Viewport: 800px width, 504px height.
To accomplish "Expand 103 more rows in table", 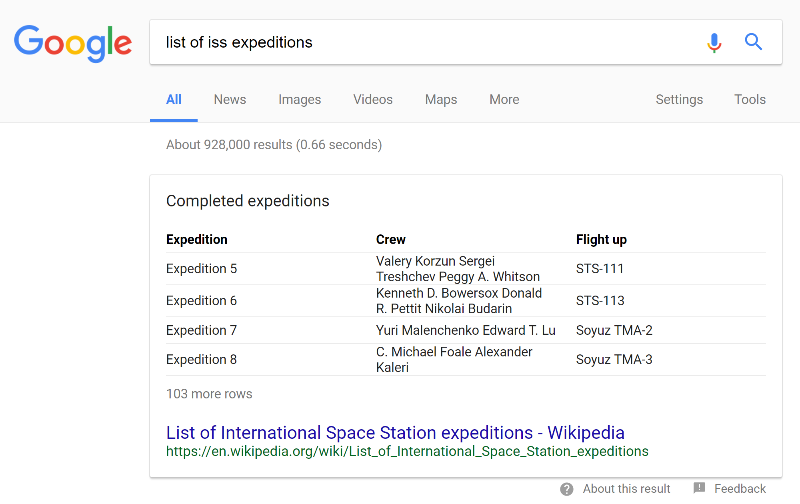I will point(209,394).
